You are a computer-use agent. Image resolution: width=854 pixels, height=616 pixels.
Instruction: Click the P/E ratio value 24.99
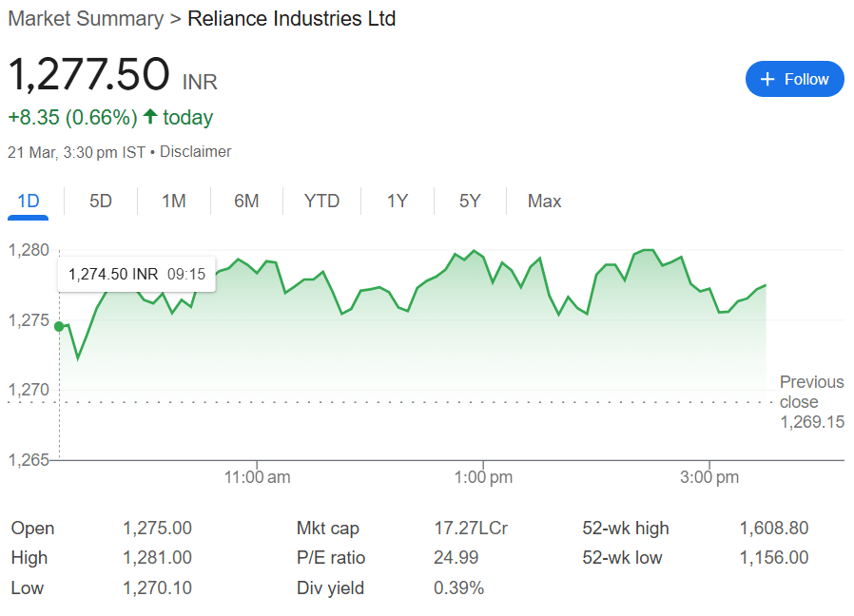[x=456, y=558]
